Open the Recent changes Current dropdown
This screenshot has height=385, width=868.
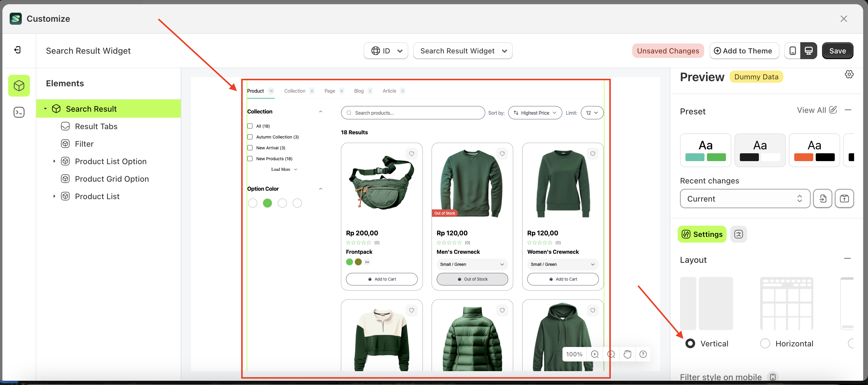click(745, 199)
